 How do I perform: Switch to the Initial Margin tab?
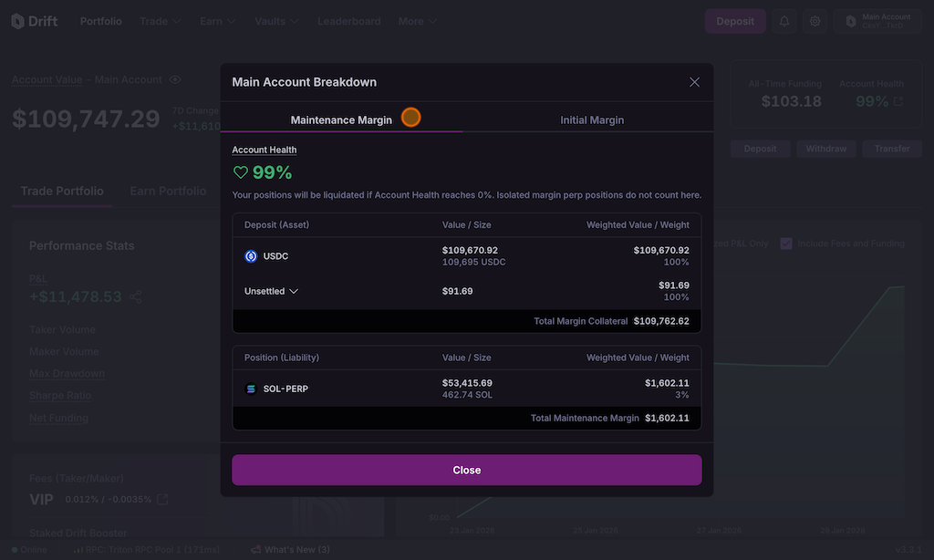592,119
